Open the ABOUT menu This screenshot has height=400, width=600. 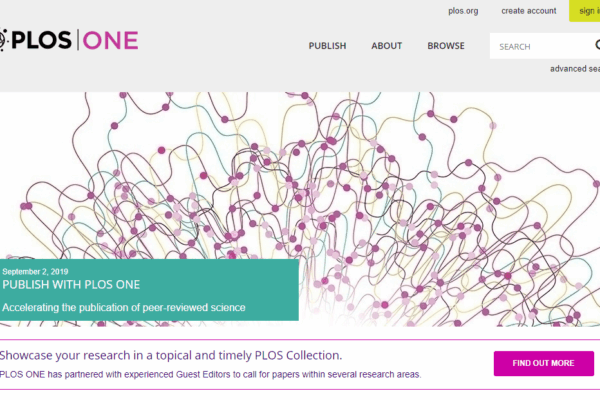coord(386,46)
